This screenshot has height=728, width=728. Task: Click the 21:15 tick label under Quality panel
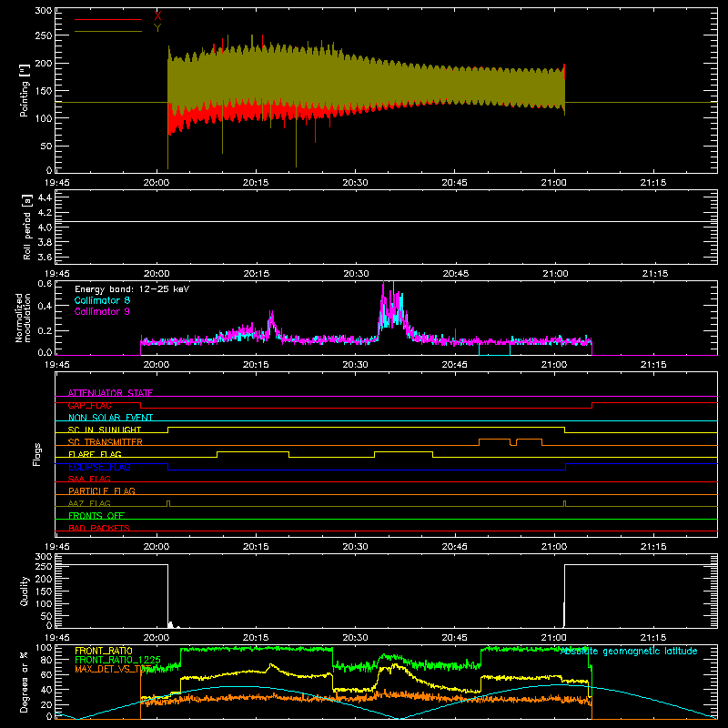[x=653, y=638]
